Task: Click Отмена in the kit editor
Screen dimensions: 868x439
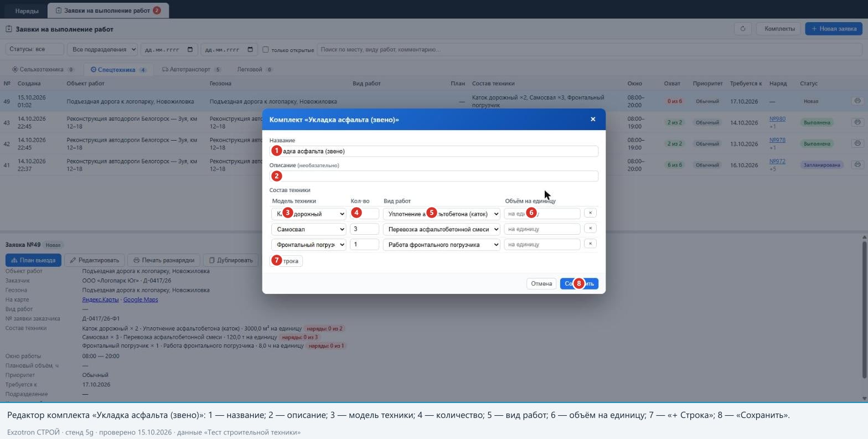Action: [541, 283]
